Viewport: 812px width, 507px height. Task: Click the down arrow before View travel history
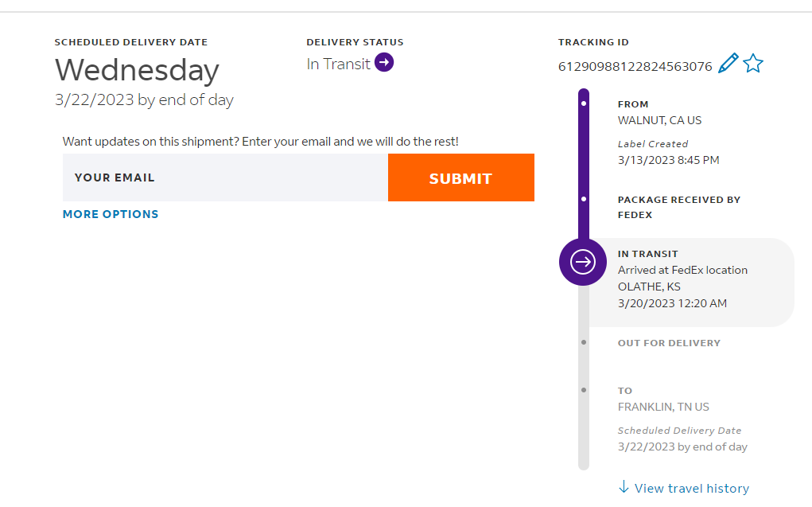[x=624, y=487]
